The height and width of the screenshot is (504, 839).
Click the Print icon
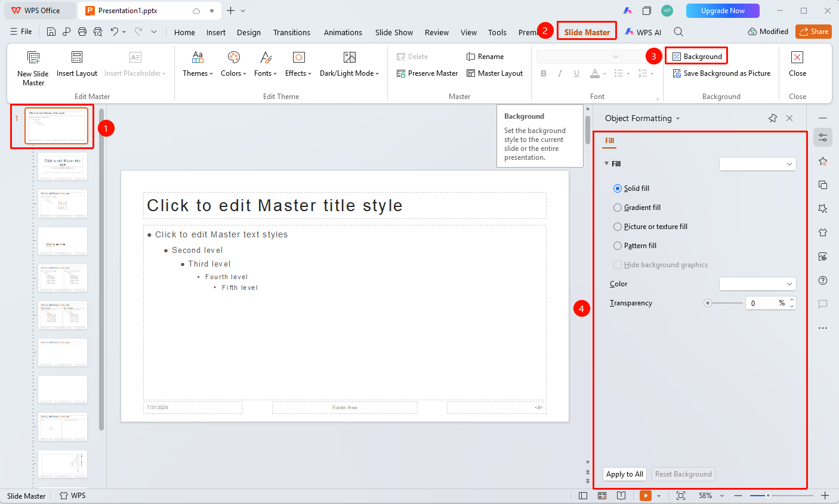(82, 32)
